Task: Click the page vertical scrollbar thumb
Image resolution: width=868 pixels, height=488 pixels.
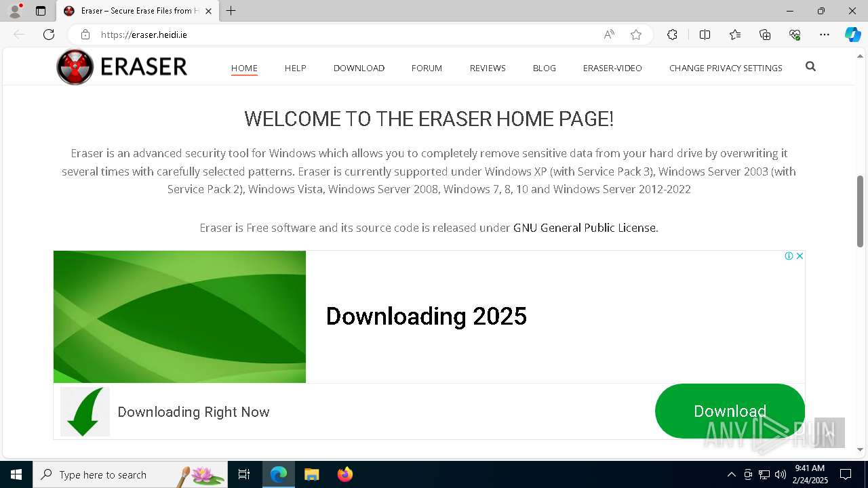Action: click(x=861, y=211)
